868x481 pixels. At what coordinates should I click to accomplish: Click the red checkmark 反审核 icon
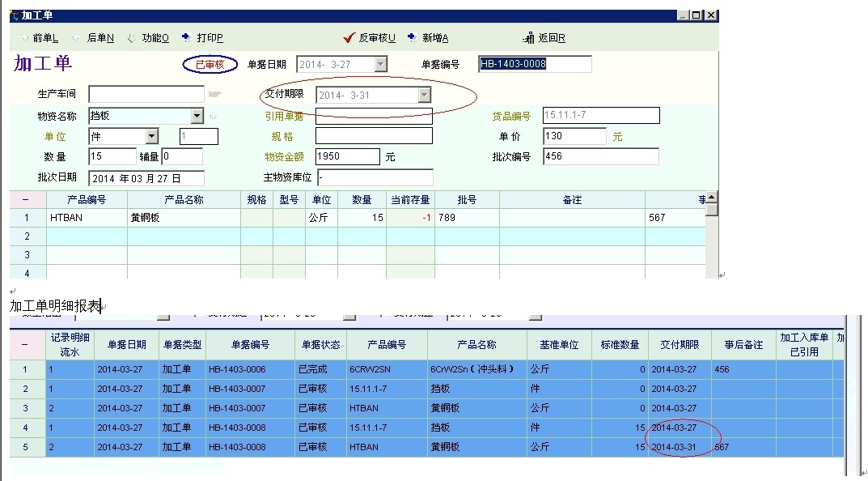click(x=349, y=37)
